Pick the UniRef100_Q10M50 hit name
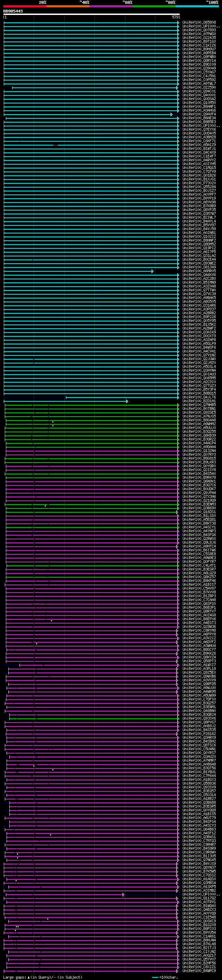Screen dimensions: 222x980 click(x=199, y=103)
